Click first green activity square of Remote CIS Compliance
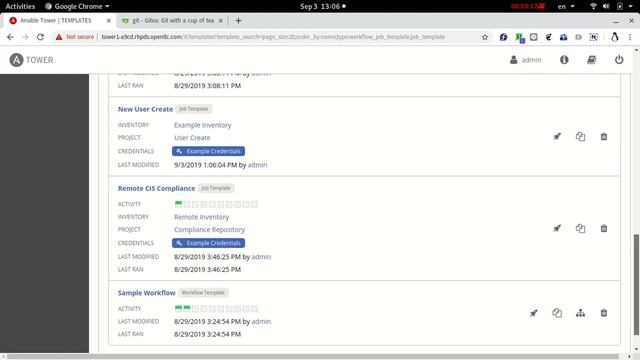 178,204
